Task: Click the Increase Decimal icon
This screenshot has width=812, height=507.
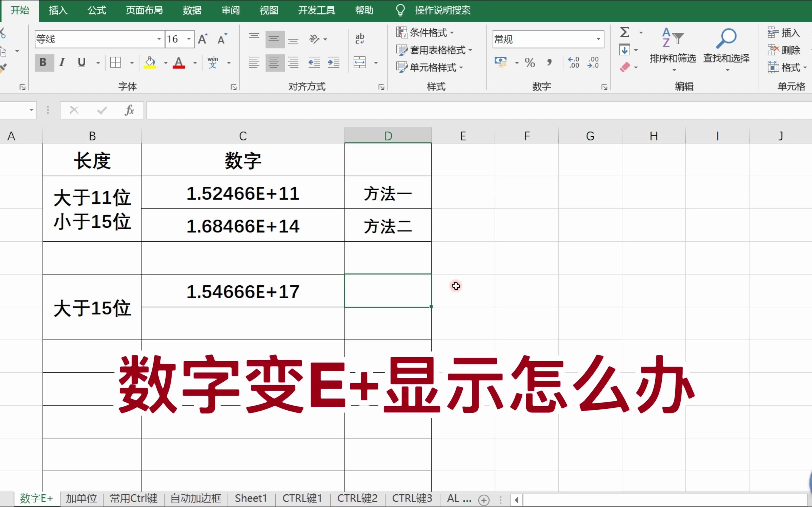Action: tap(574, 63)
